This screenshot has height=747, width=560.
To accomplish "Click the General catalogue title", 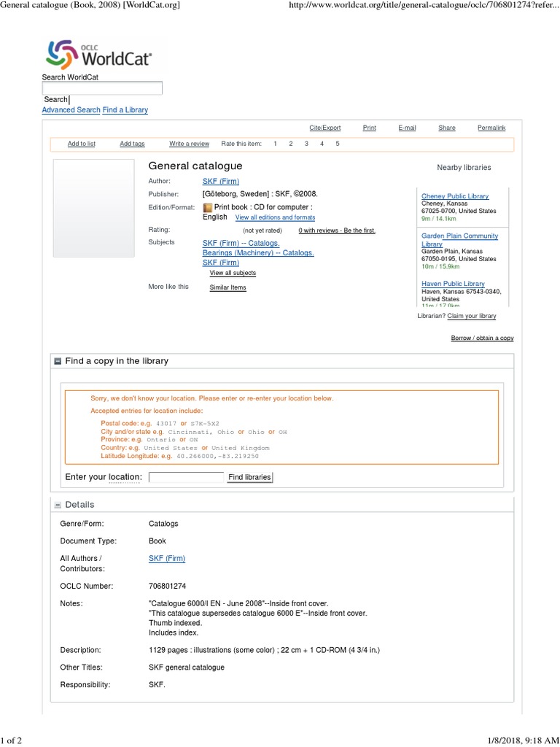I will 195,166.
